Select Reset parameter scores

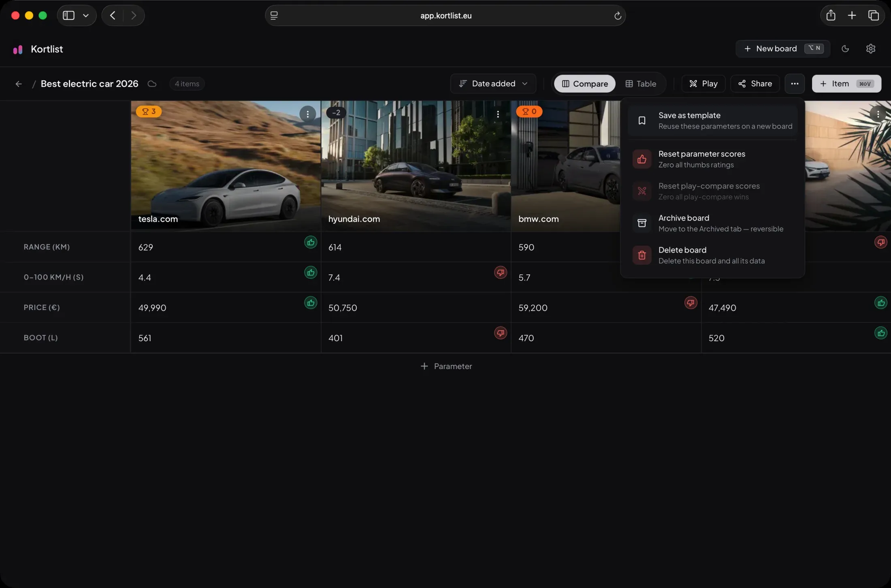click(712, 159)
